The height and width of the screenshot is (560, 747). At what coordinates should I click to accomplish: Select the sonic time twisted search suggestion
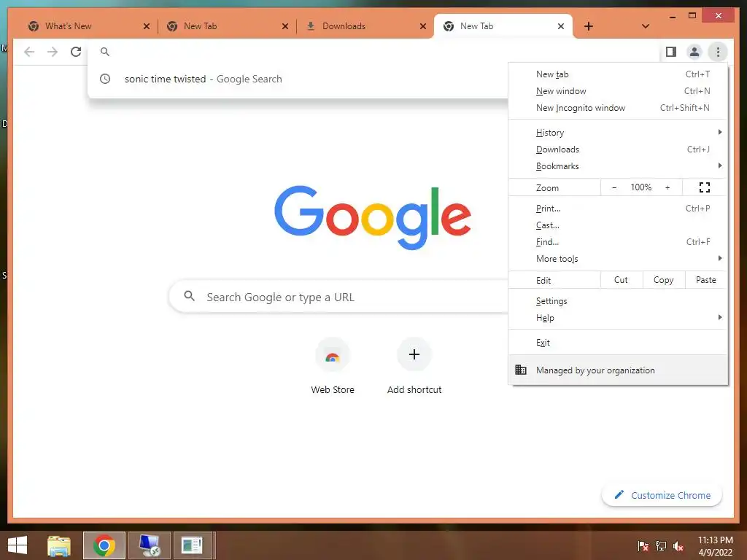pos(298,79)
